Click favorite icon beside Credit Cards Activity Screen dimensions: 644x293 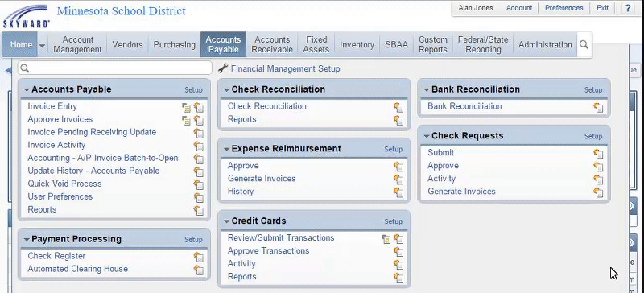pyautogui.click(x=398, y=265)
